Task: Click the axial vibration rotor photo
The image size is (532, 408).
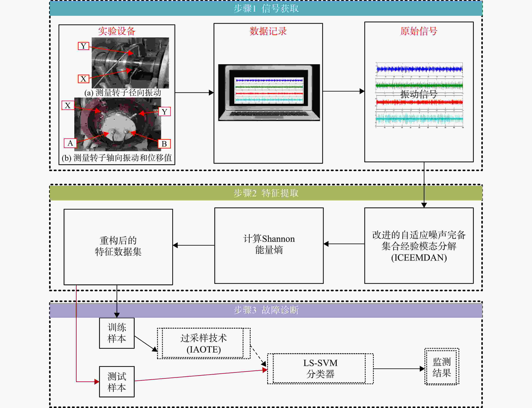Action: pos(118,124)
